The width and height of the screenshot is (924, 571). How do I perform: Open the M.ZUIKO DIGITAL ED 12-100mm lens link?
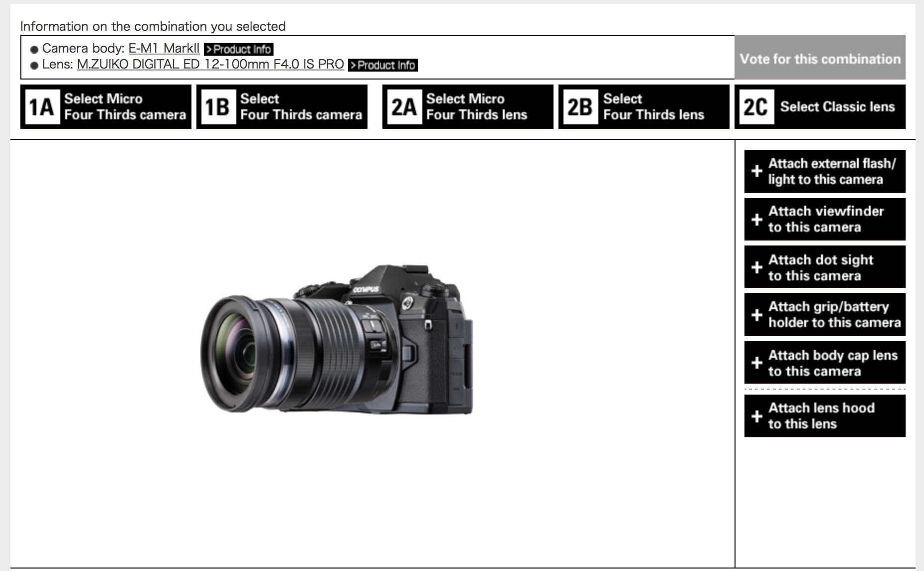[x=210, y=65]
